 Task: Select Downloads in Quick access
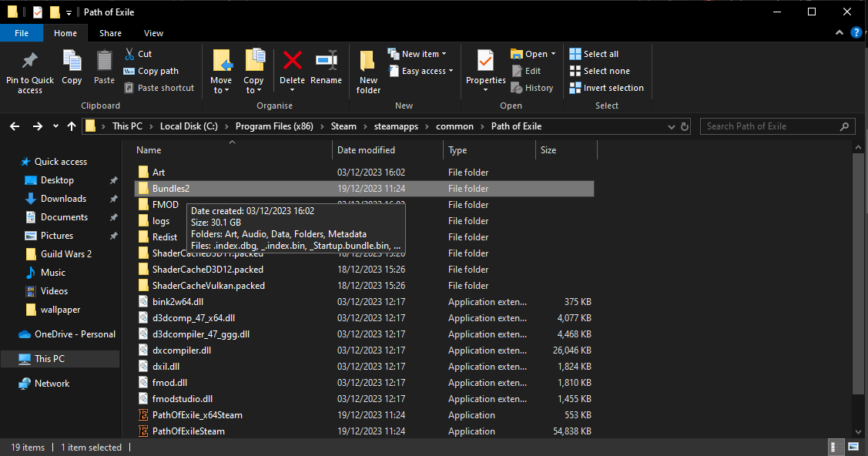(63, 199)
